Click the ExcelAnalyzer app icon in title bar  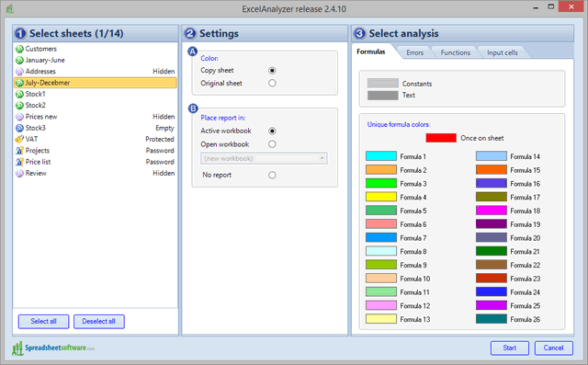tap(10, 8)
